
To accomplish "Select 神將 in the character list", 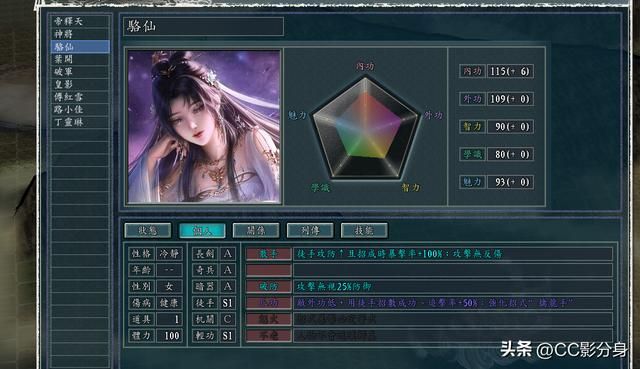I will click(80, 34).
